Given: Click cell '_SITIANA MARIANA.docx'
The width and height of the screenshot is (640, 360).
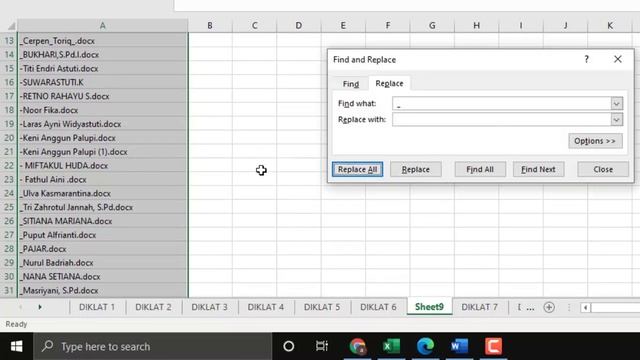Looking at the screenshot, I should tap(102, 221).
